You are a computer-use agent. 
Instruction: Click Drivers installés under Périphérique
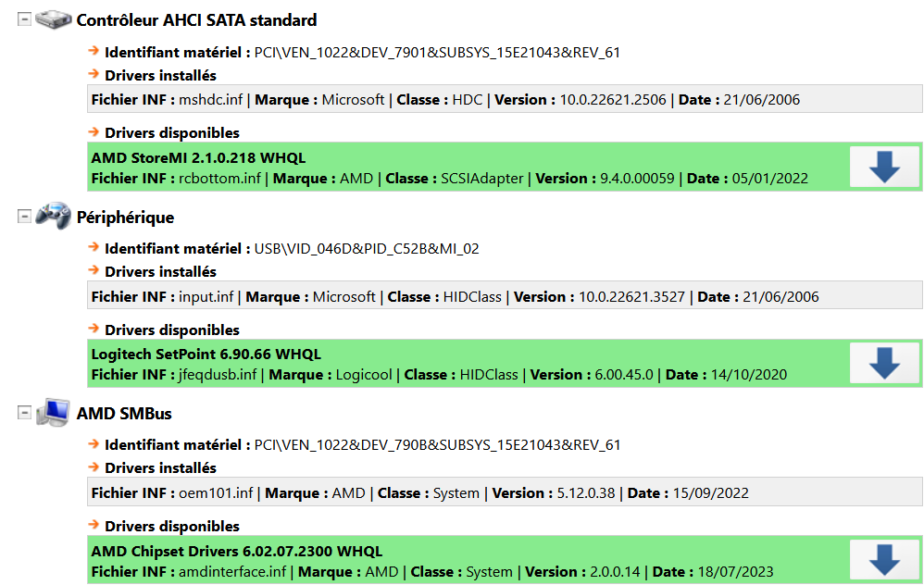[160, 271]
